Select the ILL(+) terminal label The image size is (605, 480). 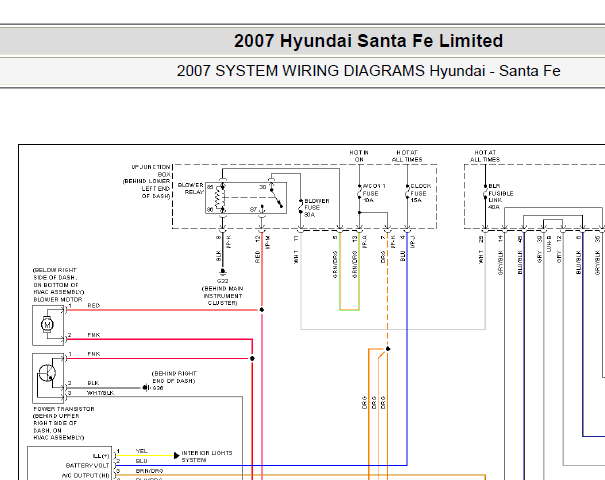tap(101, 456)
